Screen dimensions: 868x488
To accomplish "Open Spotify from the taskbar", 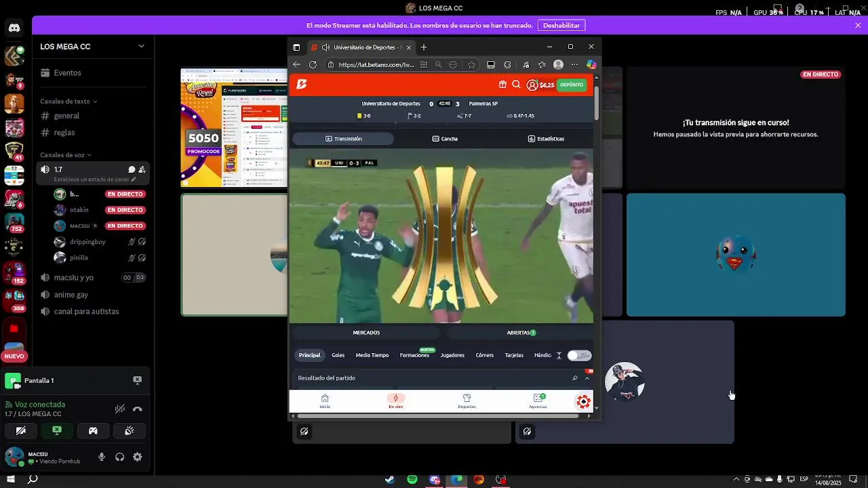I will click(x=412, y=480).
